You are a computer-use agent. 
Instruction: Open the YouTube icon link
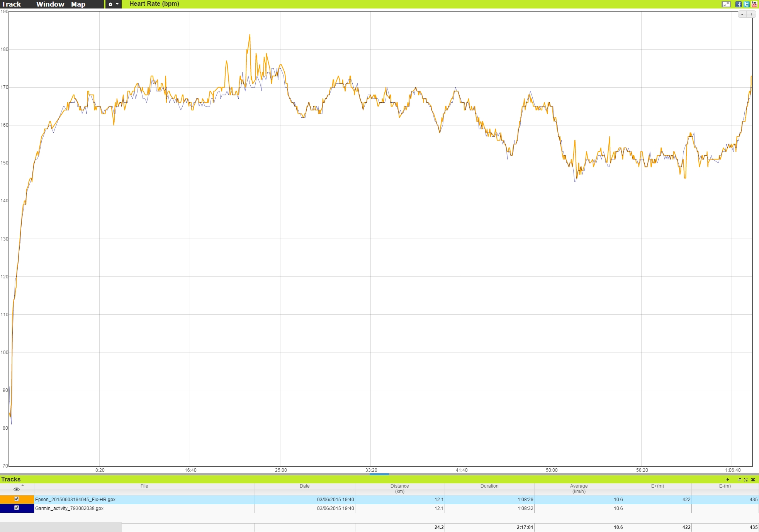(x=754, y=4)
